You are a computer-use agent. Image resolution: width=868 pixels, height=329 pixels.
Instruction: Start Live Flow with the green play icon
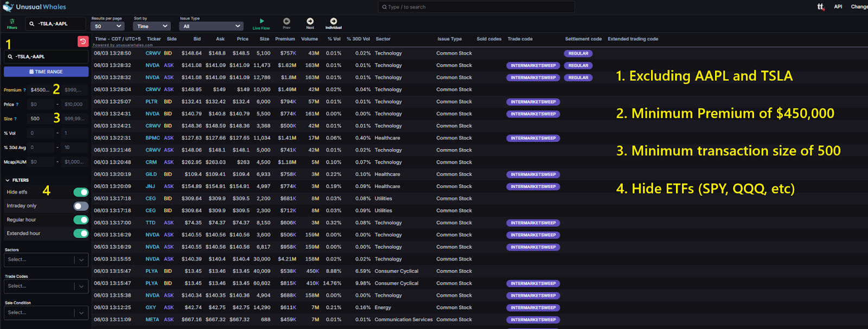261,21
